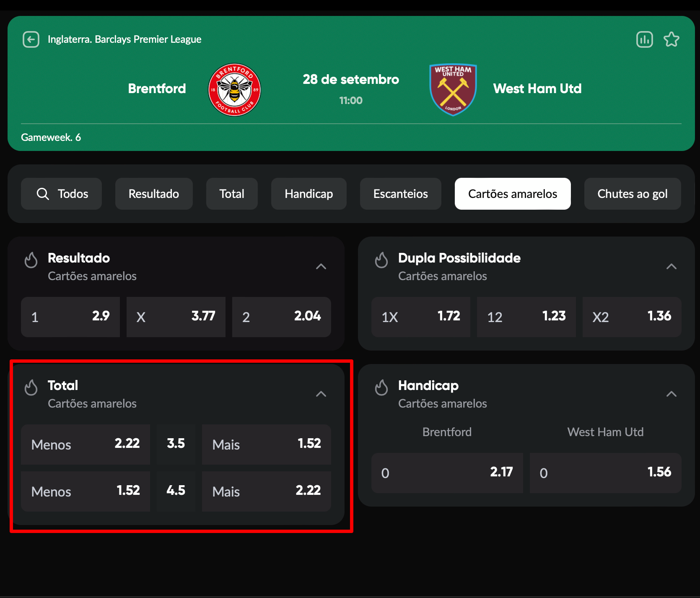
Task: Click West Ham Utd header in Handicap
Action: (606, 432)
